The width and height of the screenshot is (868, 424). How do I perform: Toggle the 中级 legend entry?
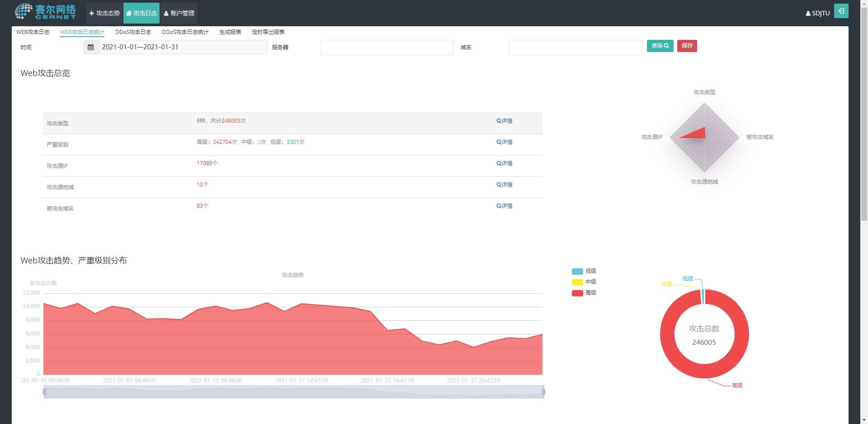tap(584, 282)
